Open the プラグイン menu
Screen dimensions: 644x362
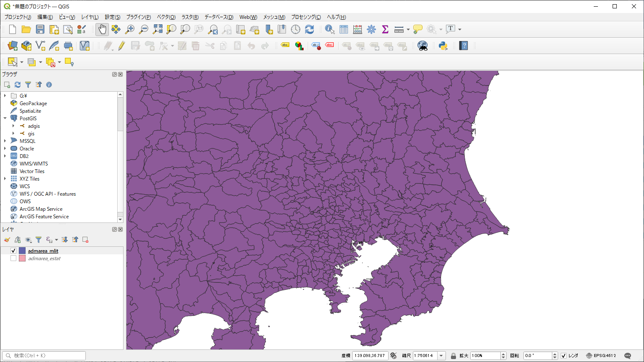pyautogui.click(x=139, y=17)
